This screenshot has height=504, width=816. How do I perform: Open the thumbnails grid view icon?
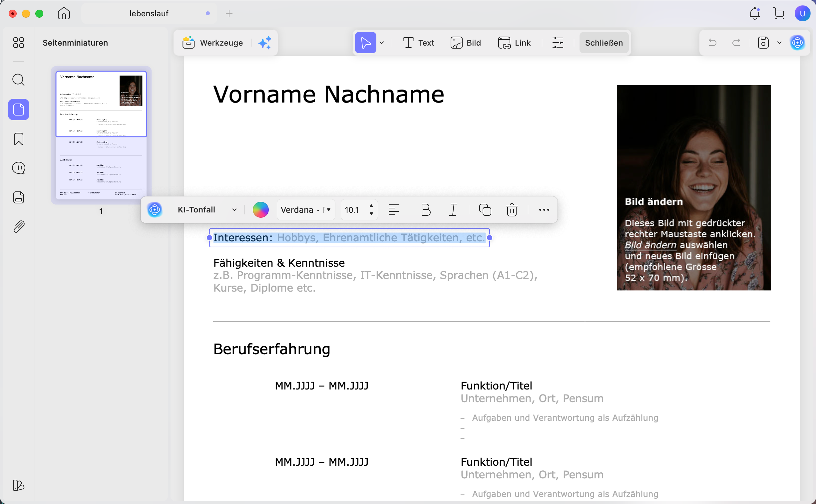coord(19,43)
